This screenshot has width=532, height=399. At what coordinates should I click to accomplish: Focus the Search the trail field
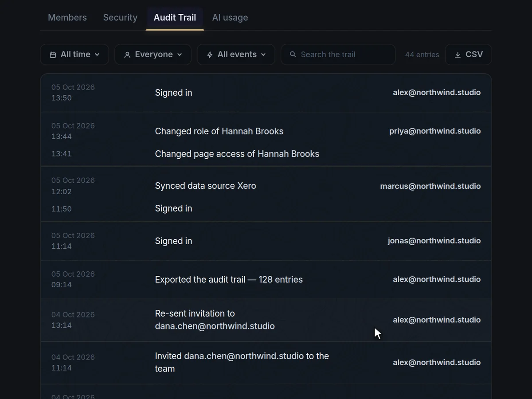point(338,55)
